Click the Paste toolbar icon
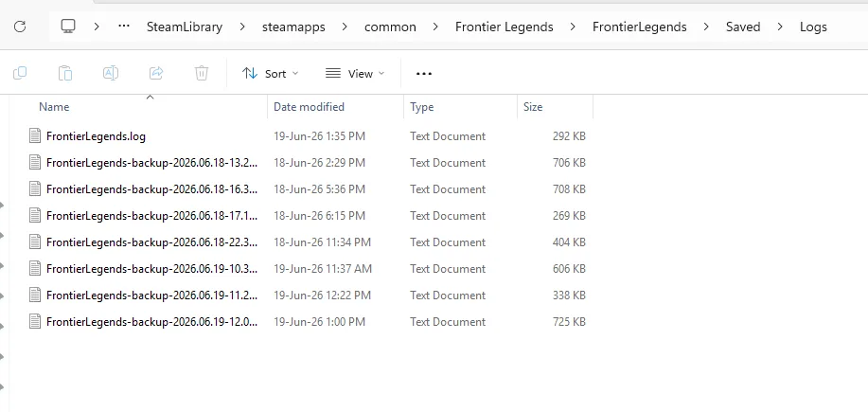 [65, 73]
